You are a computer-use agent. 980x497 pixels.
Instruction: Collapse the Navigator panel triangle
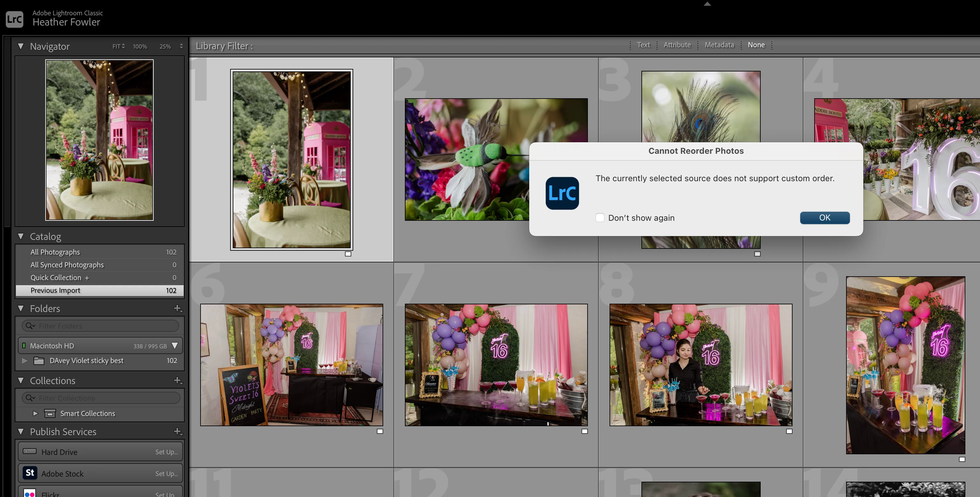click(21, 47)
